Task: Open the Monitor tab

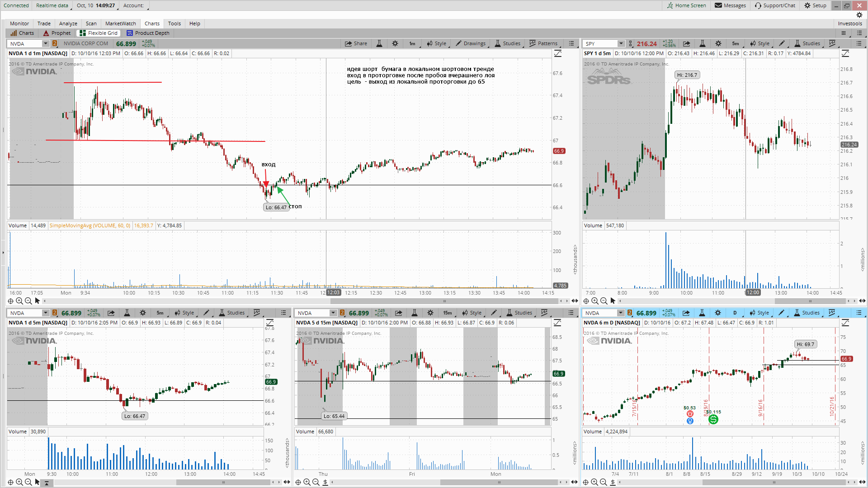Action: (x=19, y=23)
